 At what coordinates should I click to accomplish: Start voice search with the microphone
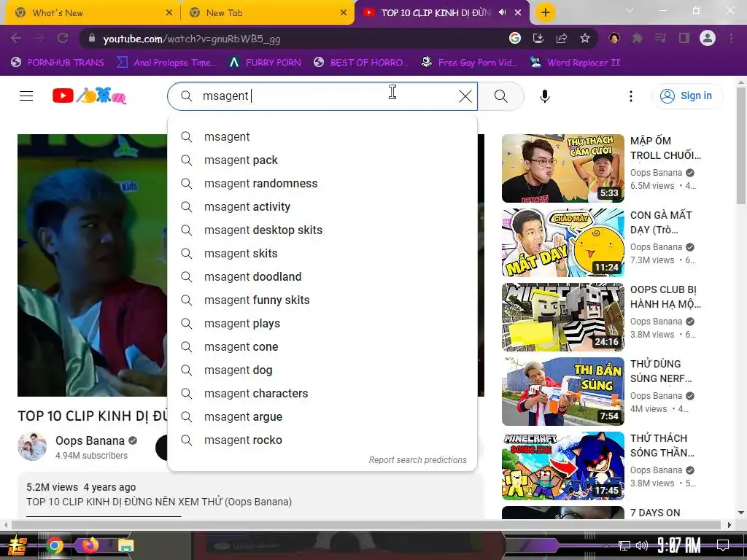(x=544, y=96)
